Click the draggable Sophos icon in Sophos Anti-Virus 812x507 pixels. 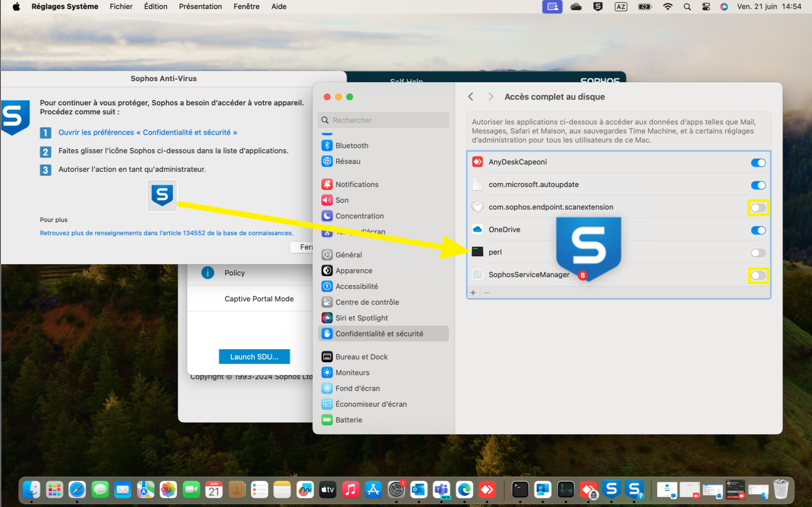[x=162, y=195]
